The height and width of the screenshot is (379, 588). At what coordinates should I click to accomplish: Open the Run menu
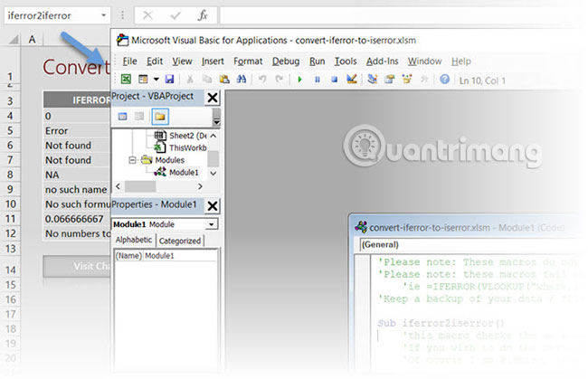tap(317, 62)
